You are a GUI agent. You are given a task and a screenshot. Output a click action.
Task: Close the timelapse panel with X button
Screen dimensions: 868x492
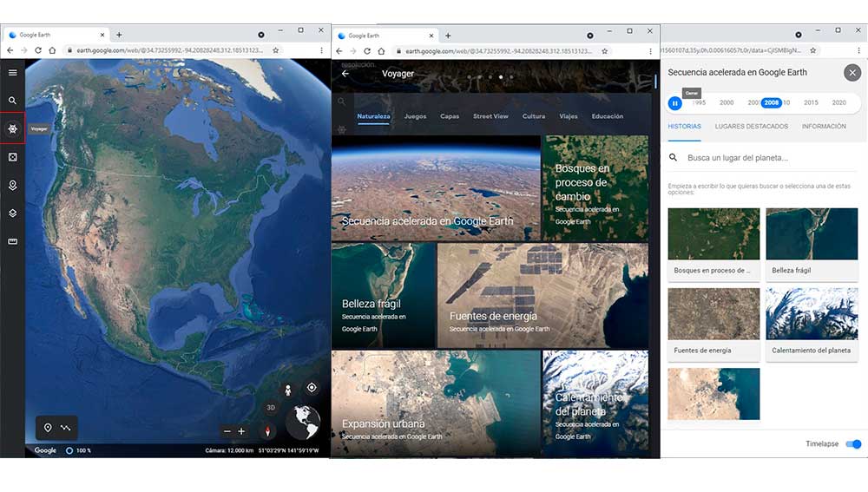(x=852, y=73)
